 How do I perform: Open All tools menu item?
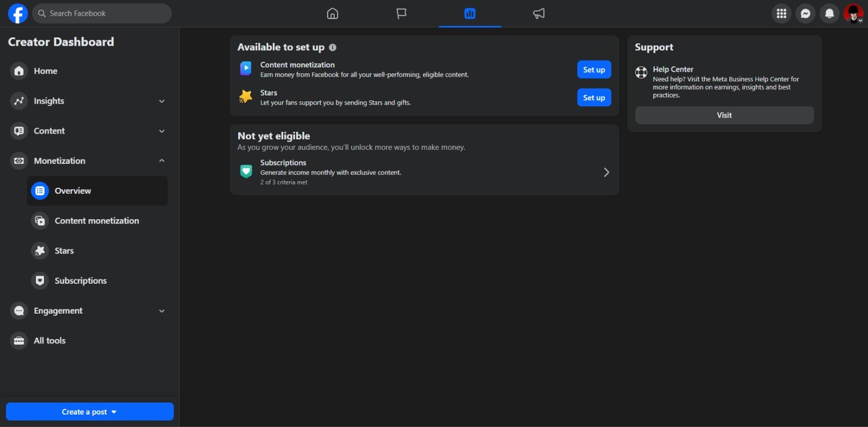point(88,341)
